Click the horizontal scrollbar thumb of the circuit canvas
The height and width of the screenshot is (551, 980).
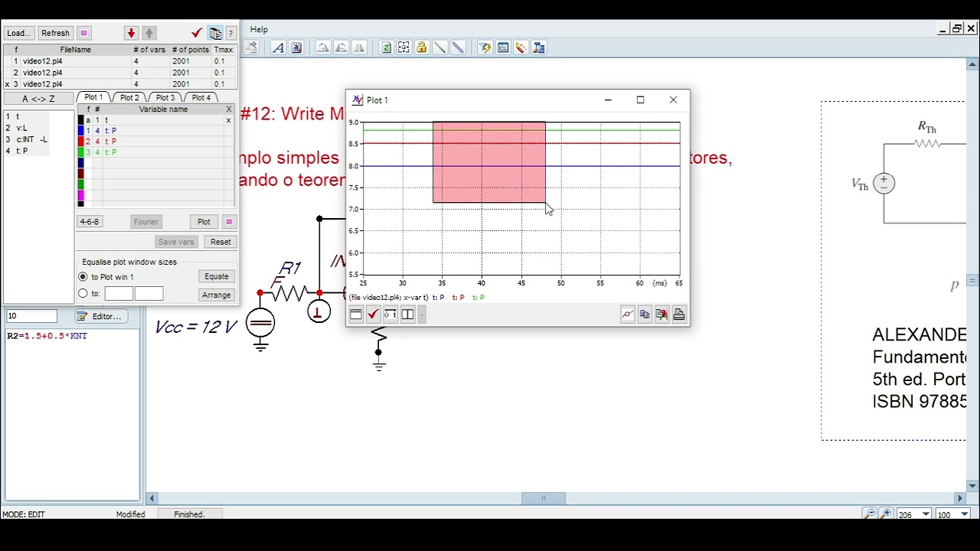click(544, 498)
